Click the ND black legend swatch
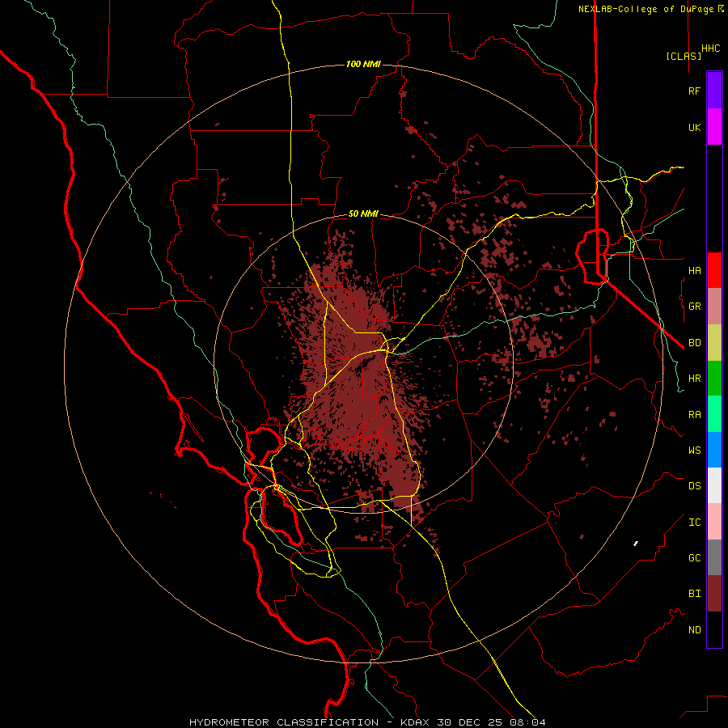This screenshot has width=728, height=728. coord(714,629)
